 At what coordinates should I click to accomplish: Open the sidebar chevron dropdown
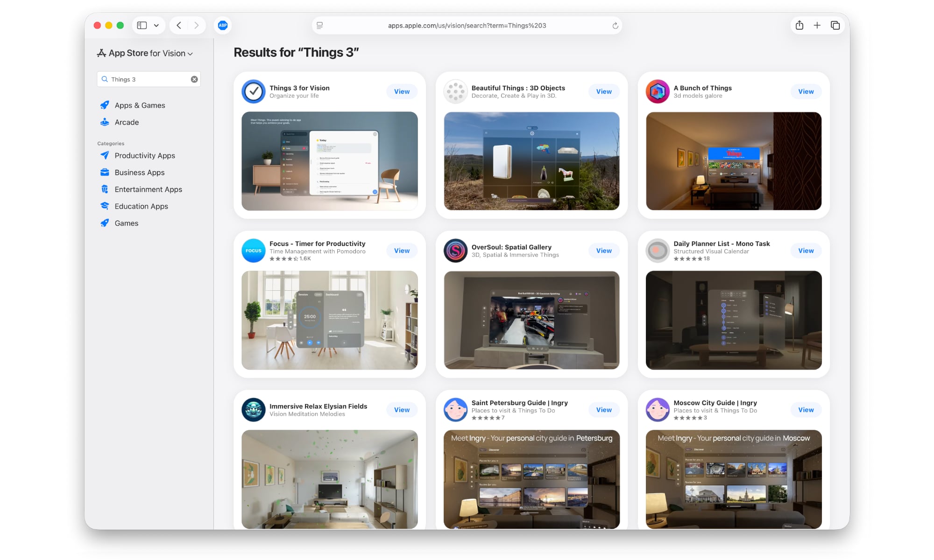pyautogui.click(x=156, y=25)
